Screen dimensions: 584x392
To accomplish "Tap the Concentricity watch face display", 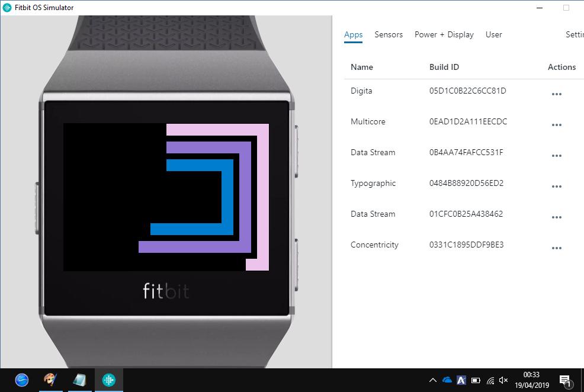I will point(166,197).
